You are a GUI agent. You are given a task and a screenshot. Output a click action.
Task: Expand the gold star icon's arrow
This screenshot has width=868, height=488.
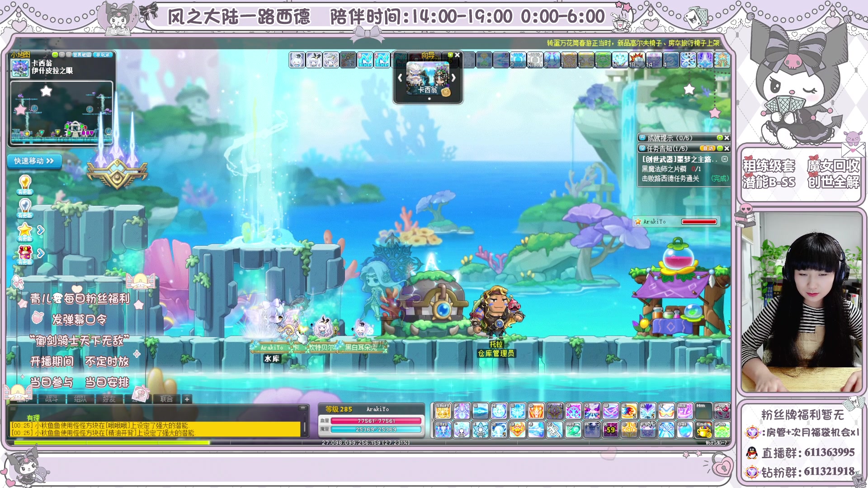[x=41, y=230]
